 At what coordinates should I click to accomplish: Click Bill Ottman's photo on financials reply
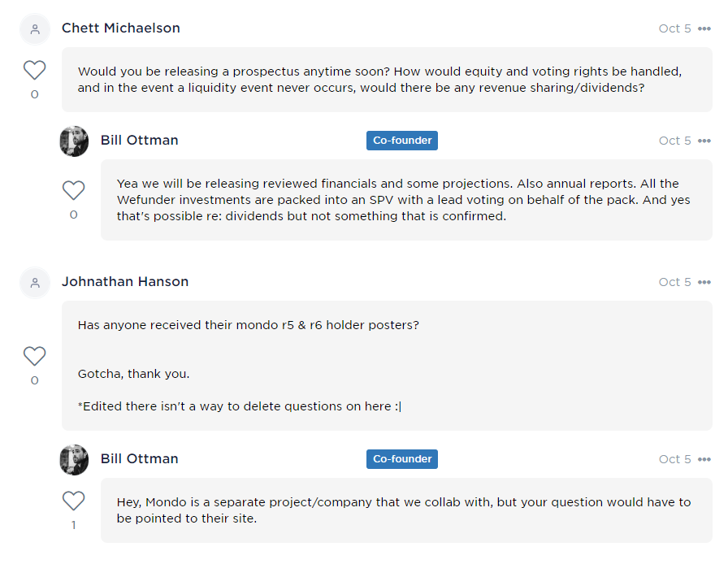74,141
